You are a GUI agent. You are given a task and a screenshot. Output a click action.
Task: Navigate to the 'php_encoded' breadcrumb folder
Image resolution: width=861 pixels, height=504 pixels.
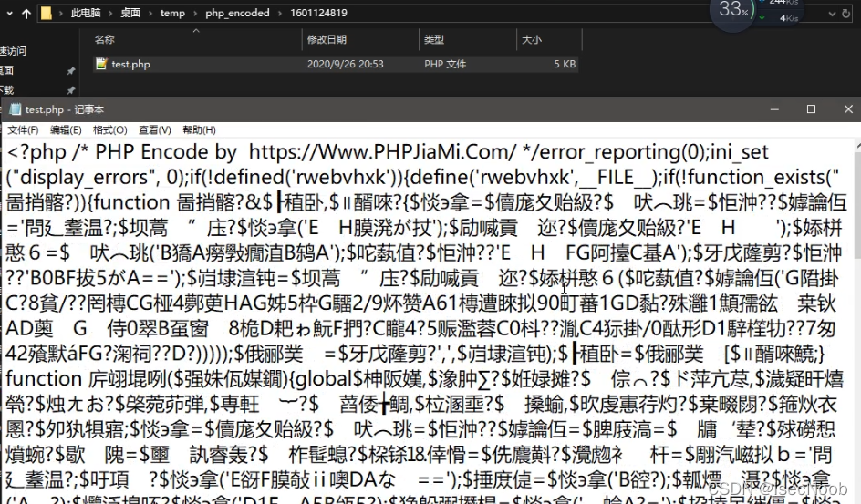point(237,13)
